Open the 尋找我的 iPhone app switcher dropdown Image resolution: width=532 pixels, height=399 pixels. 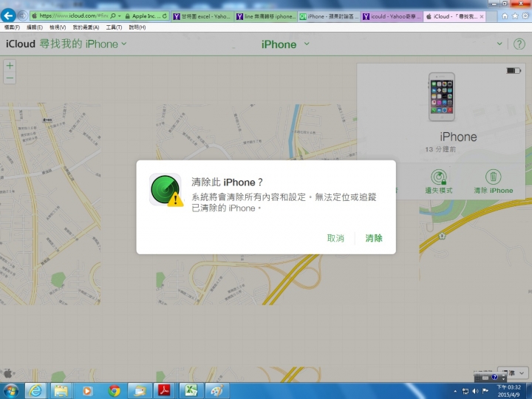[83, 44]
